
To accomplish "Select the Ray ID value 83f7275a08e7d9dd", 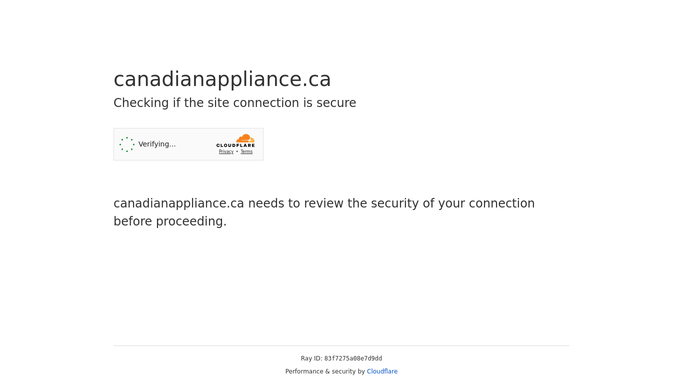I will click(x=353, y=359).
